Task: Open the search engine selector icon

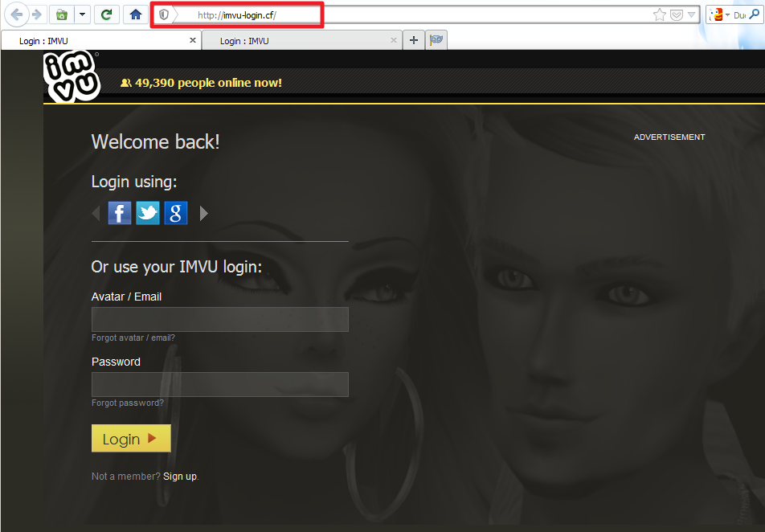Action: 719,15
